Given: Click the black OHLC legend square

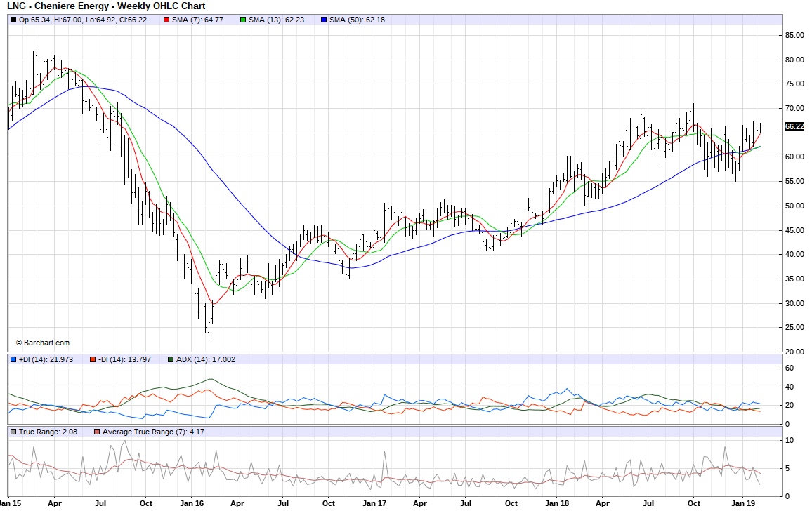Looking at the screenshot, I should pyautogui.click(x=13, y=20).
